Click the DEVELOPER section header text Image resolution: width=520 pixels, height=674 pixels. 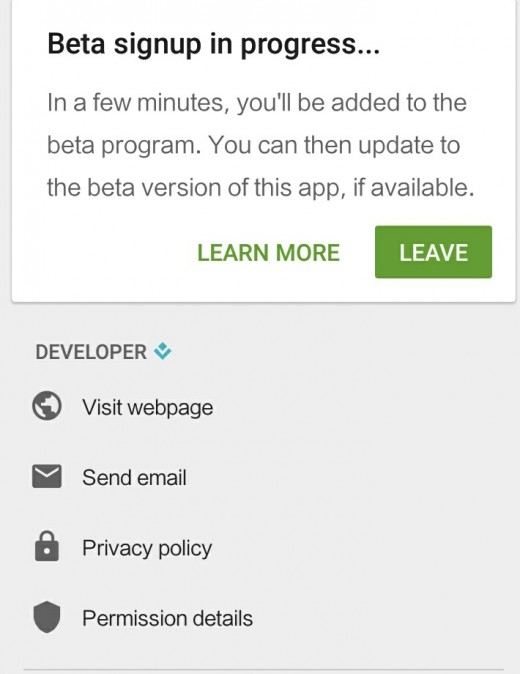click(x=91, y=352)
